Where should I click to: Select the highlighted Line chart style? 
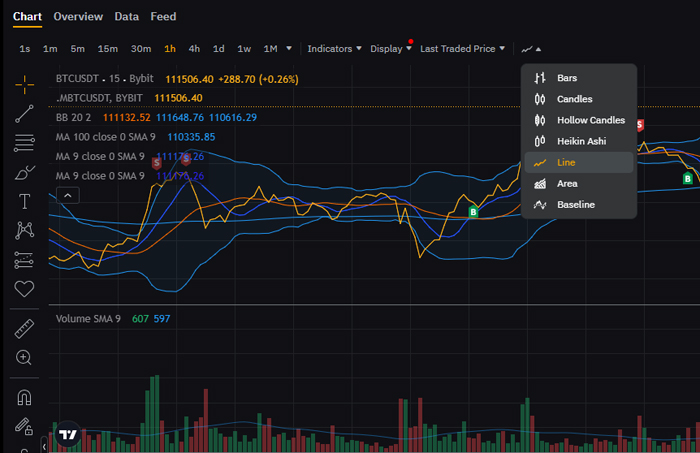pyautogui.click(x=579, y=162)
